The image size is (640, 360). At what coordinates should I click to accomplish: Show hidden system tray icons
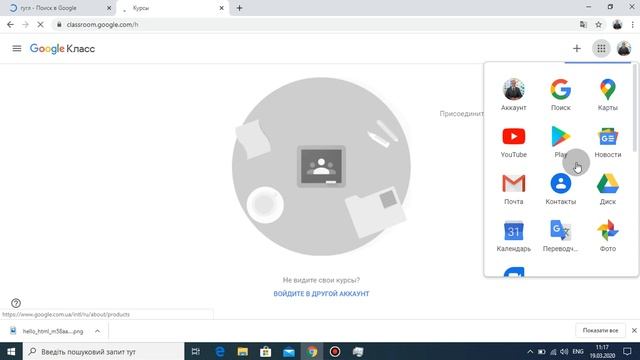(x=530, y=351)
